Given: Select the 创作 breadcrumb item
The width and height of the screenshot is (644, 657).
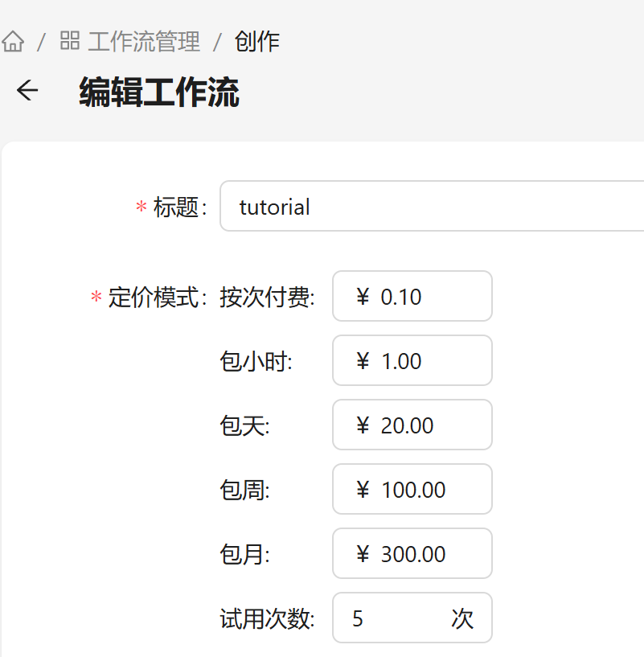Looking at the screenshot, I should click(256, 42).
